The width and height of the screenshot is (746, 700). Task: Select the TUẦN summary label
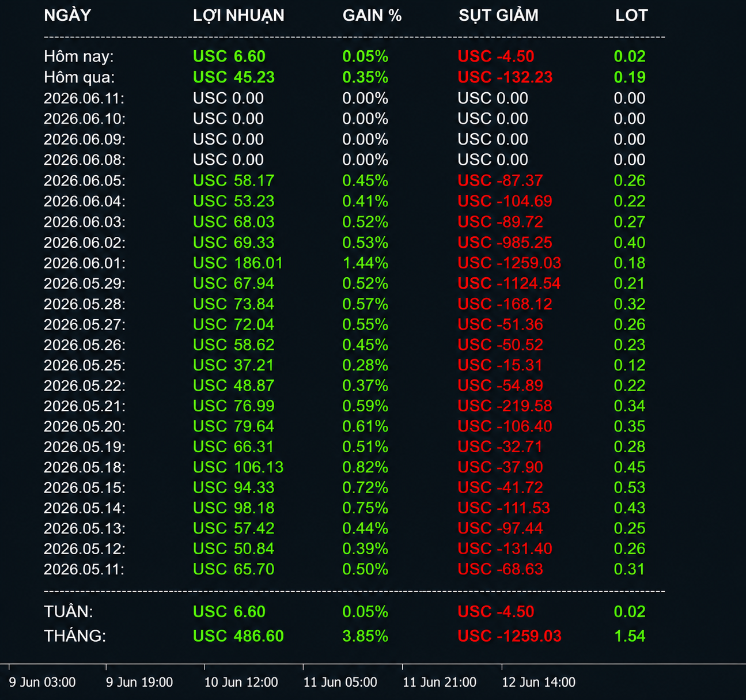click(x=69, y=612)
